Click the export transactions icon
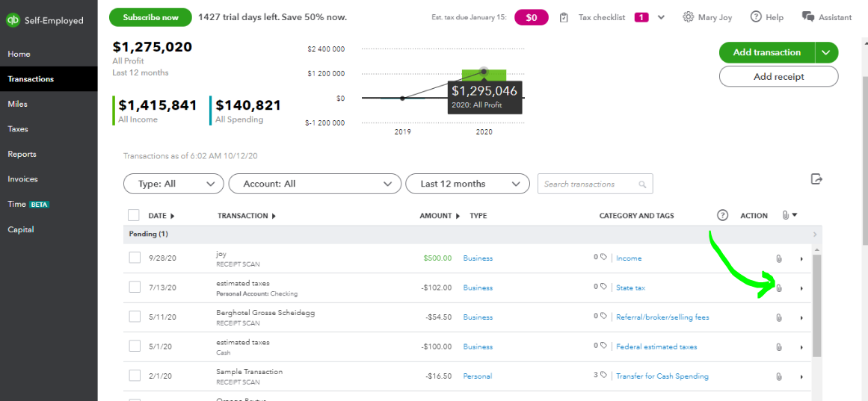 816,179
